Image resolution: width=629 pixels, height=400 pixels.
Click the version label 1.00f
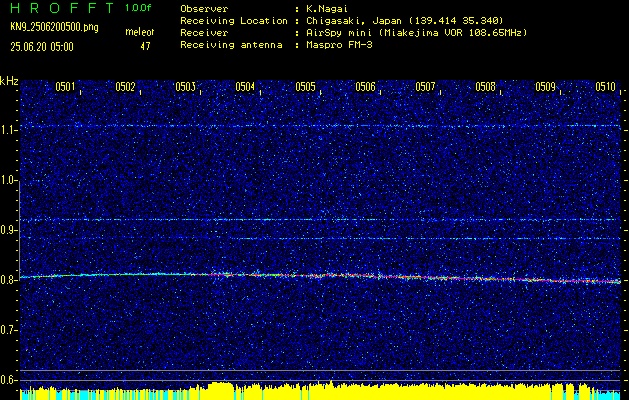pos(138,8)
